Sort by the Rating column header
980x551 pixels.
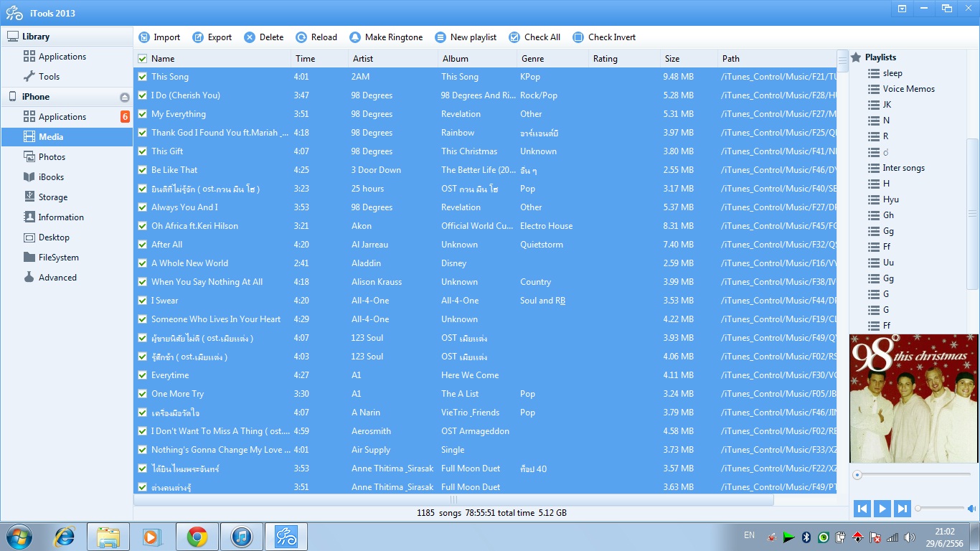624,59
